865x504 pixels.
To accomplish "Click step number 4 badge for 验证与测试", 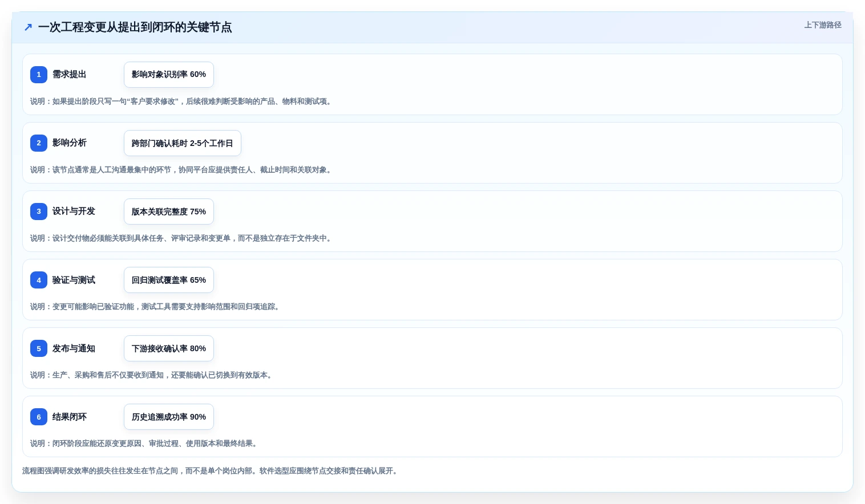I will (39, 280).
